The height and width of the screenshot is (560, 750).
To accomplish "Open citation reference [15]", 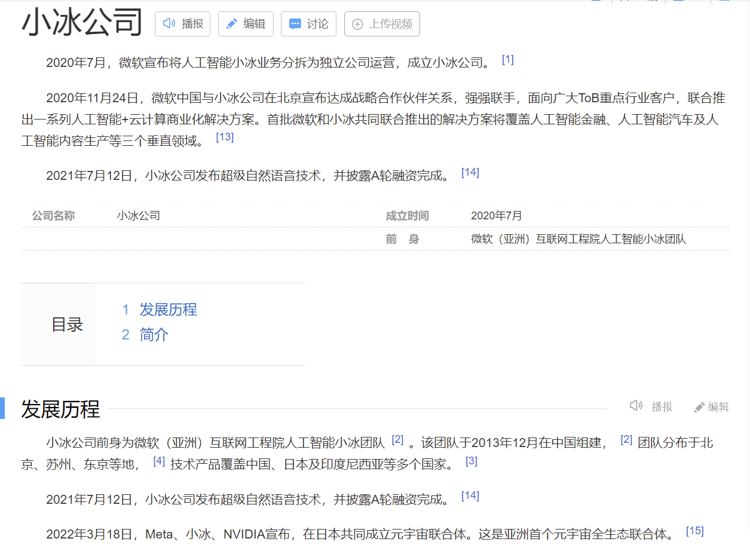I will [695, 531].
